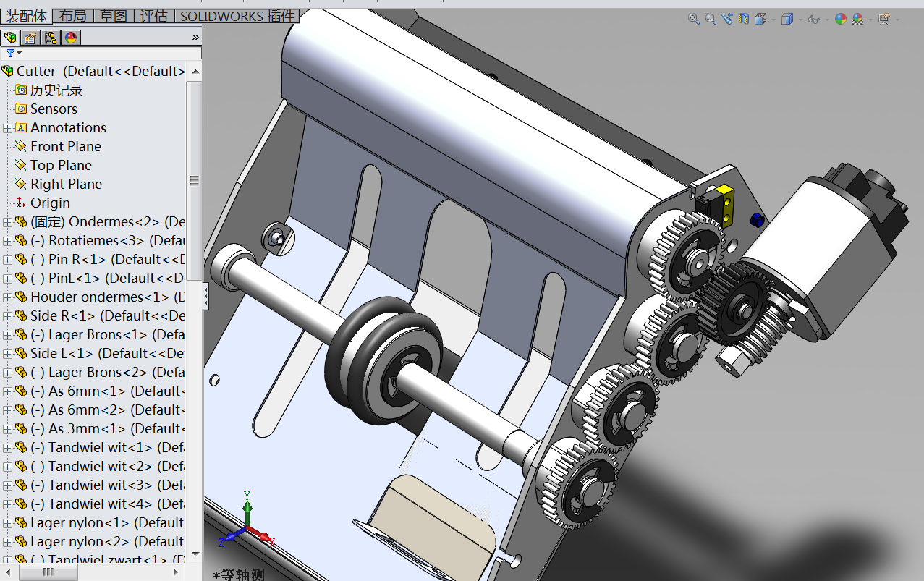Screen dimensions: 924x581
Task: Select As 6mm<1> component
Action: [108, 391]
